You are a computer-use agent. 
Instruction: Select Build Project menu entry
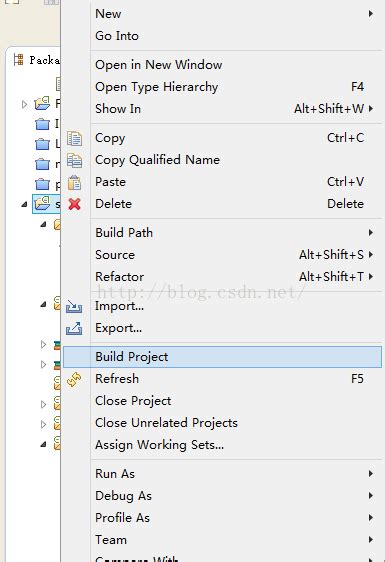coord(222,357)
